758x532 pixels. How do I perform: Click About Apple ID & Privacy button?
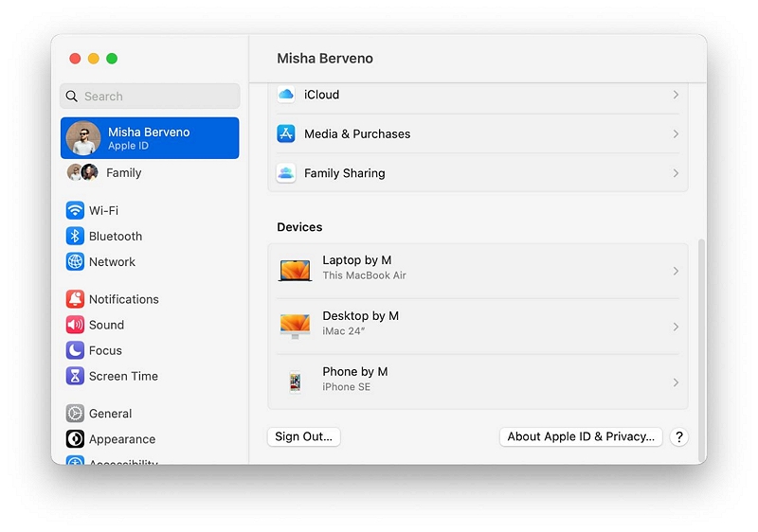[580, 436]
